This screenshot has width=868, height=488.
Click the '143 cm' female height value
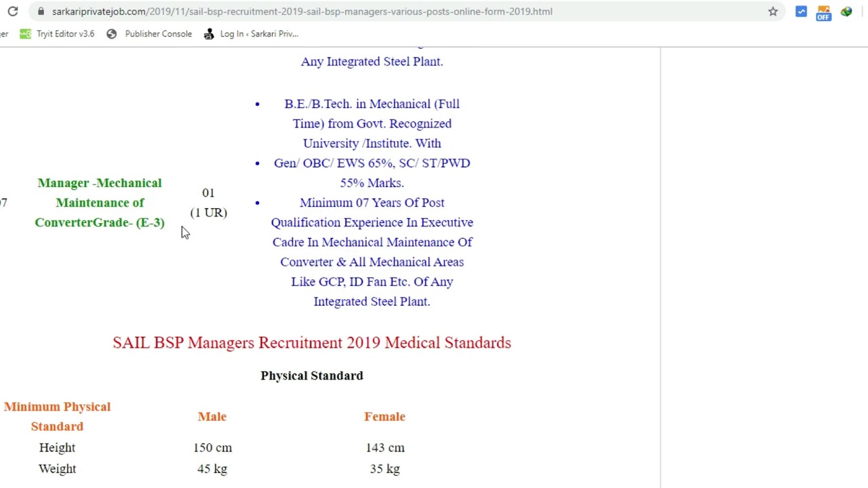pyautogui.click(x=384, y=448)
